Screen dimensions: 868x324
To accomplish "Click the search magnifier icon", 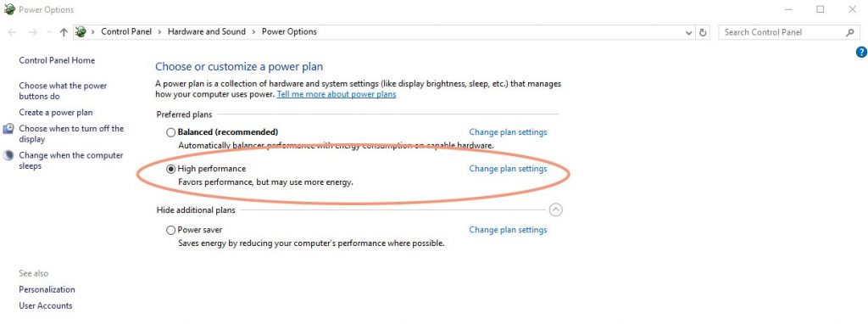I will [849, 32].
